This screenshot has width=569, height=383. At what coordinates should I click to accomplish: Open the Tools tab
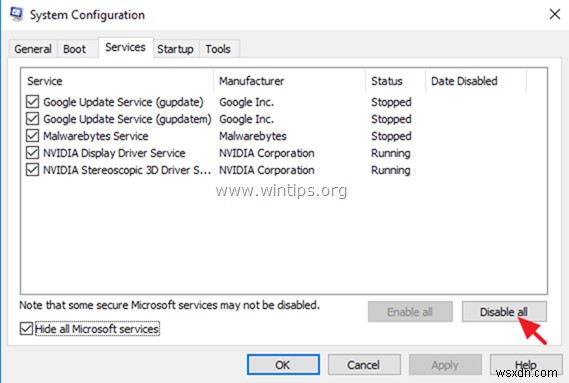pyautogui.click(x=218, y=49)
